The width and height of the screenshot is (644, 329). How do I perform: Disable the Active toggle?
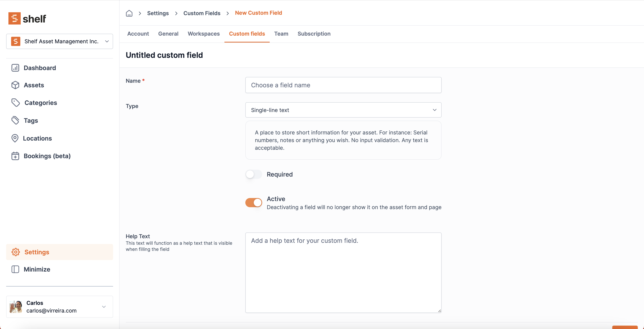point(254,202)
